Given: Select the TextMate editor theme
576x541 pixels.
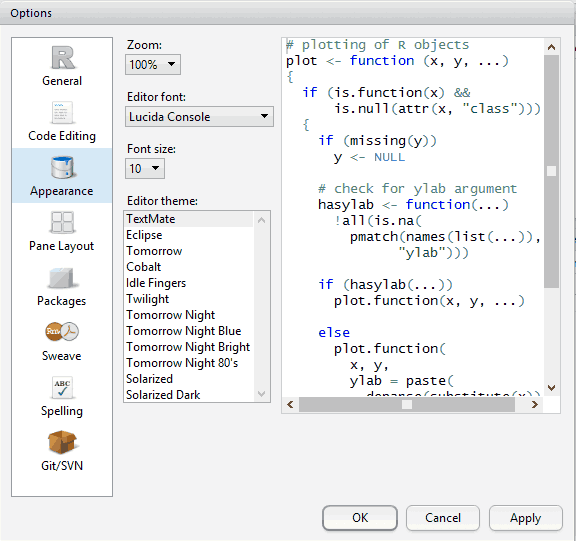Looking at the screenshot, I should [x=189, y=219].
